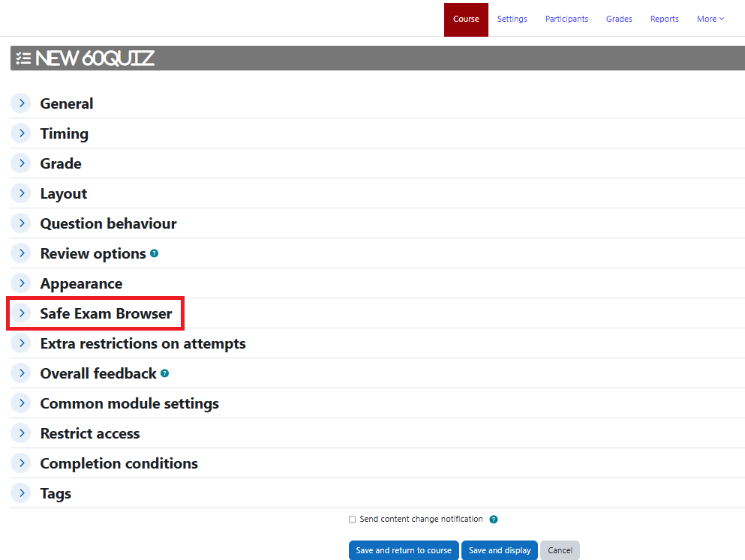Click the Review options heading text

[93, 254]
